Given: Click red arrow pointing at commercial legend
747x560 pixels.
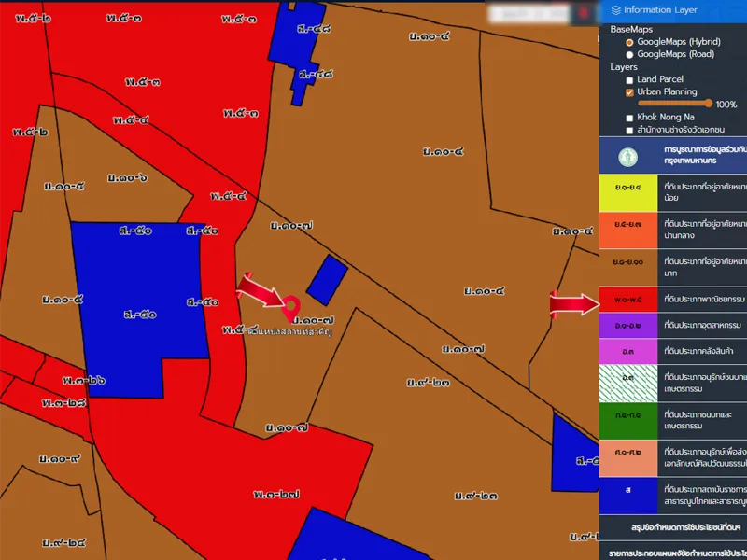Looking at the screenshot, I should pyautogui.click(x=573, y=302).
